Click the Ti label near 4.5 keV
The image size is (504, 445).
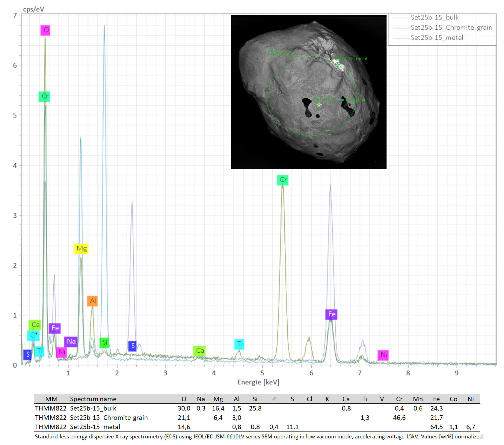point(239,344)
